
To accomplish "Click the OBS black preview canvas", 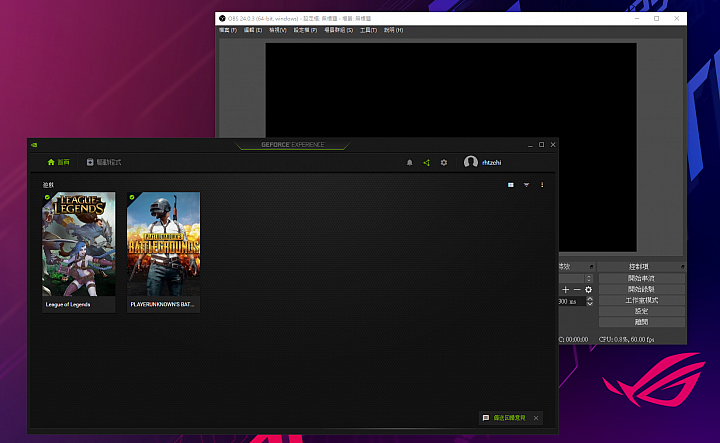I will coord(451,147).
